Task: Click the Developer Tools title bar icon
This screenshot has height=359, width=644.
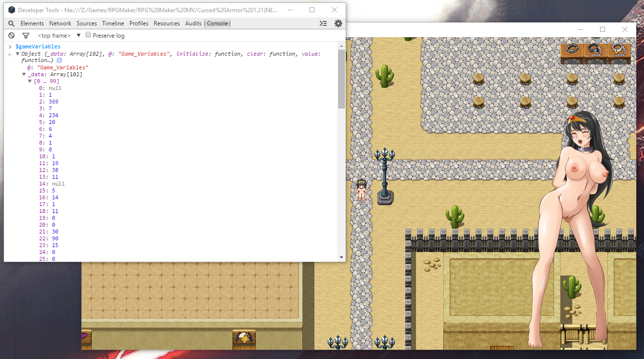Action: pos(11,10)
